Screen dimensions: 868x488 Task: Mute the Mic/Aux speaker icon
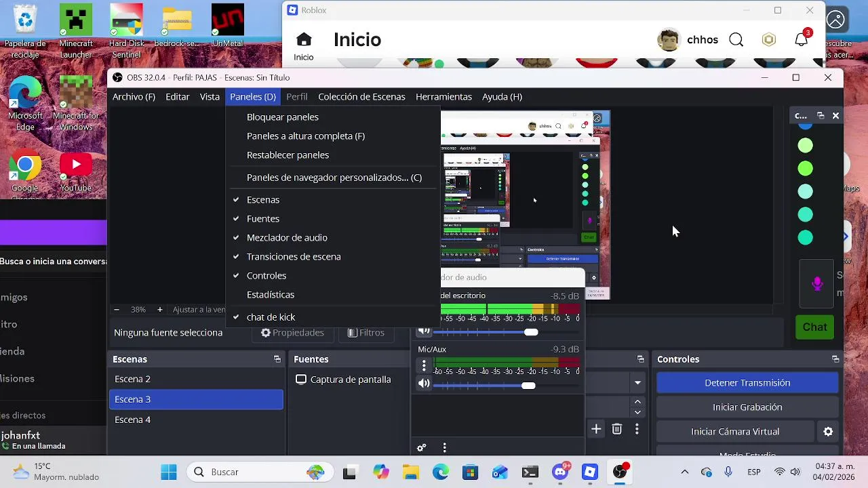pyautogui.click(x=424, y=384)
